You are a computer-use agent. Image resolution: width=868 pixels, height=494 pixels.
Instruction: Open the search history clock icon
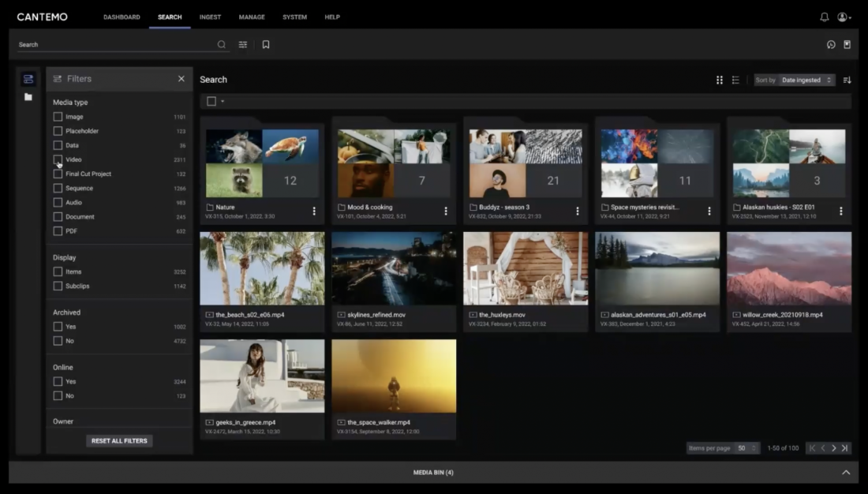(831, 44)
